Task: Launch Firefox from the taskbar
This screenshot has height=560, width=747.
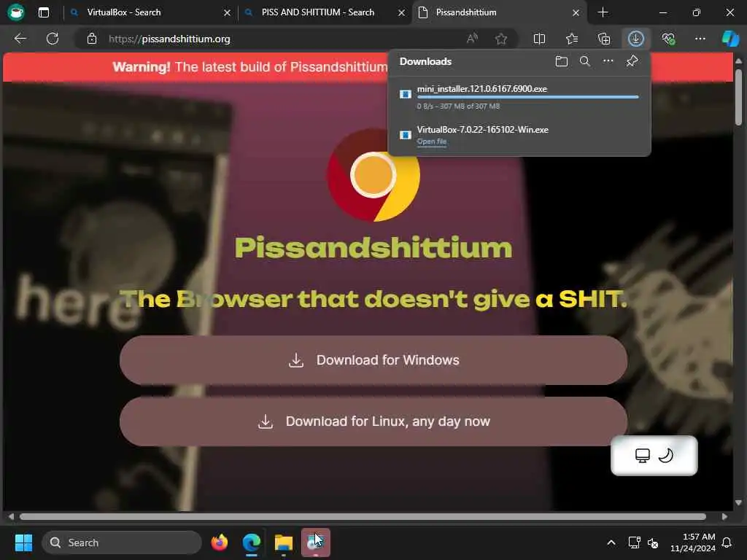Action: click(219, 542)
